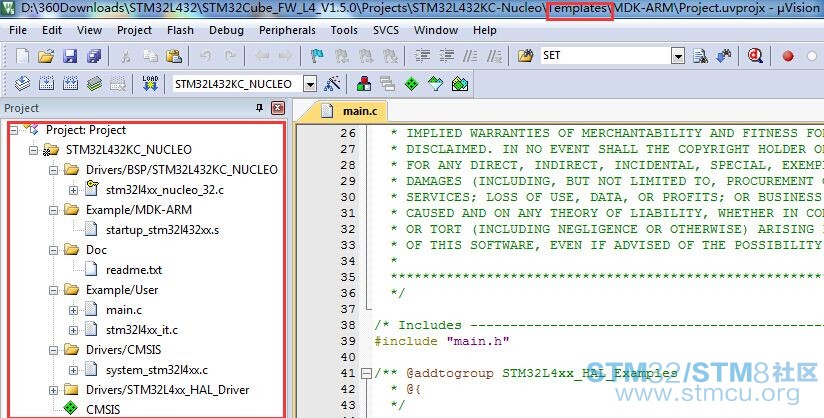Viewport: 824px width, 418px height.
Task: Click the Undo arrow icon
Action: [205, 56]
